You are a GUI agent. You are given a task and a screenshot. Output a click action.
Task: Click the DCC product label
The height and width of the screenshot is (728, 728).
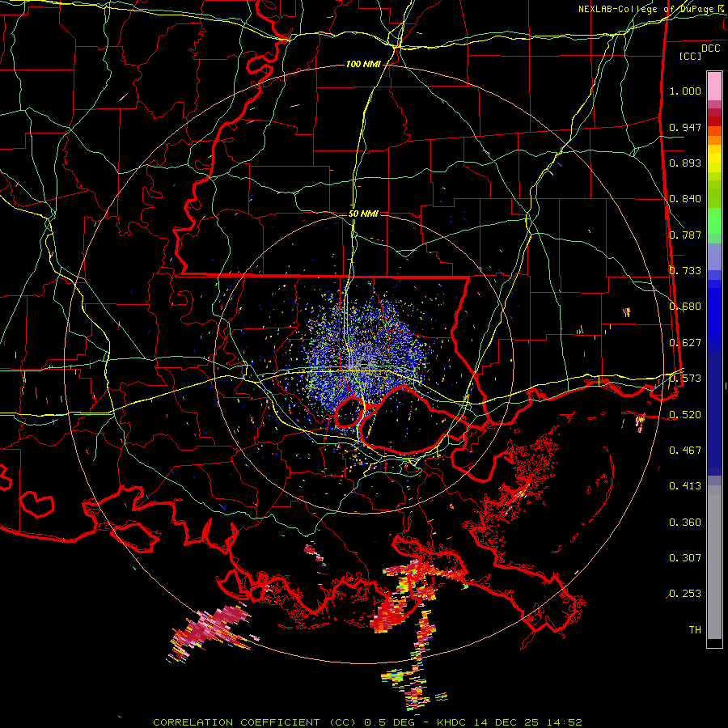[x=710, y=49]
